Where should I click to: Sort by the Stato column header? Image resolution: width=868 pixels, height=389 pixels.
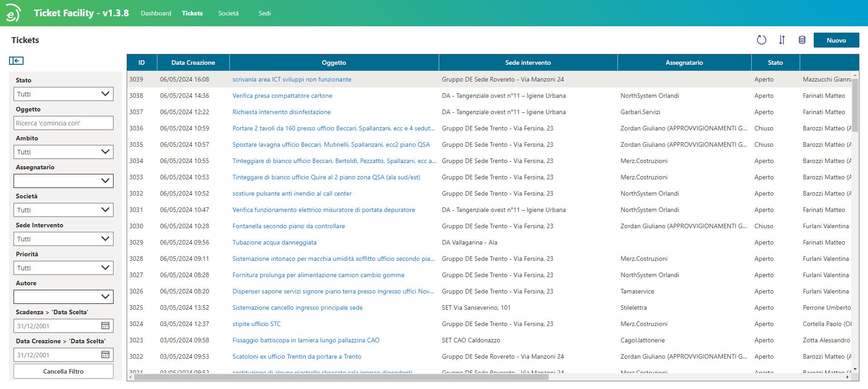(x=775, y=62)
